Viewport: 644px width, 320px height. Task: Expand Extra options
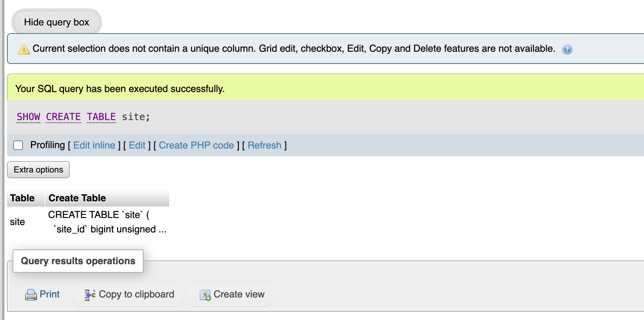point(38,170)
